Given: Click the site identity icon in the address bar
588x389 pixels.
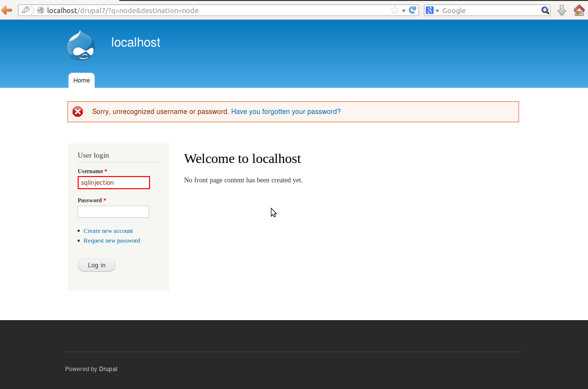Looking at the screenshot, I should click(x=41, y=10).
